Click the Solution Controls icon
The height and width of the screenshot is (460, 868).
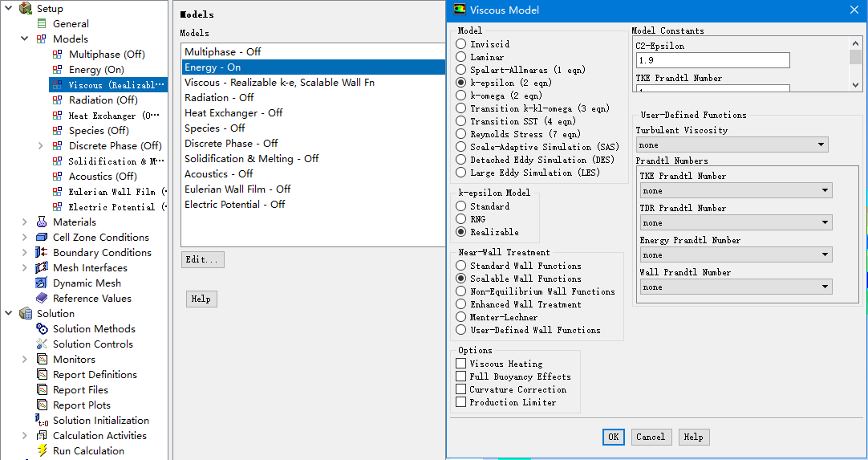42,344
